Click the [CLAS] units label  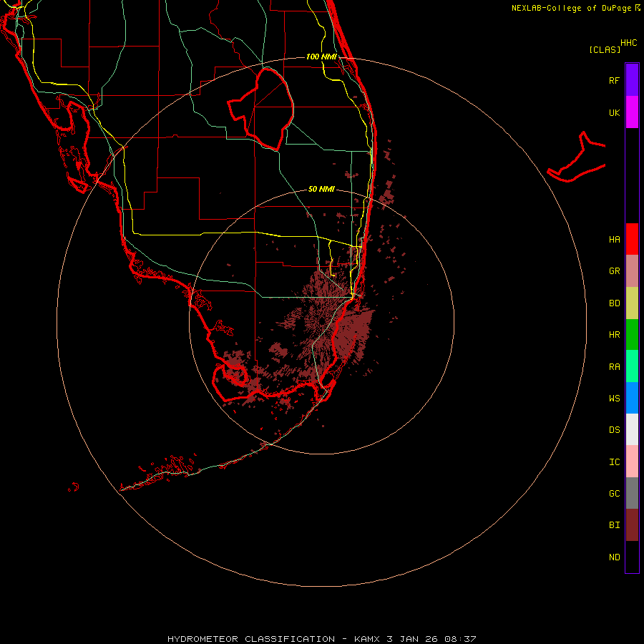(605, 49)
